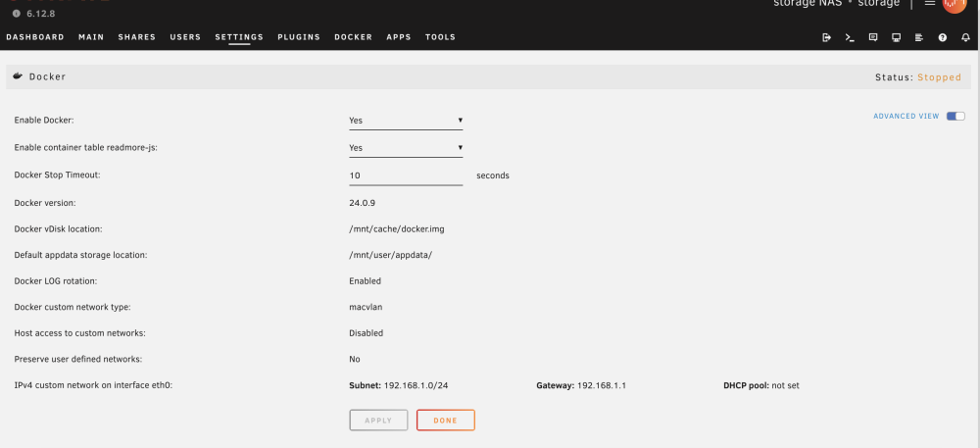Click the Done button
The height and width of the screenshot is (448, 980).
[x=446, y=421]
